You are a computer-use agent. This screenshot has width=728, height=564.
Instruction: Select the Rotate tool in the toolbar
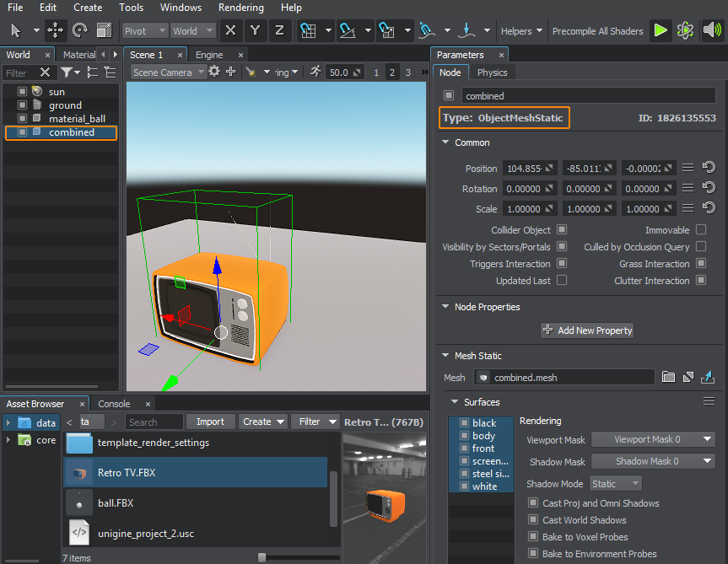[x=80, y=30]
